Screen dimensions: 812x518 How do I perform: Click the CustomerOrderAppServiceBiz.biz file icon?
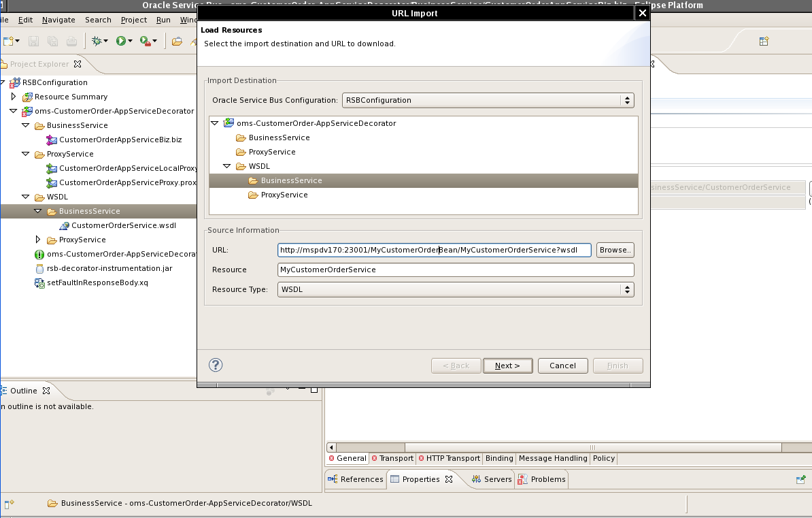(52, 140)
